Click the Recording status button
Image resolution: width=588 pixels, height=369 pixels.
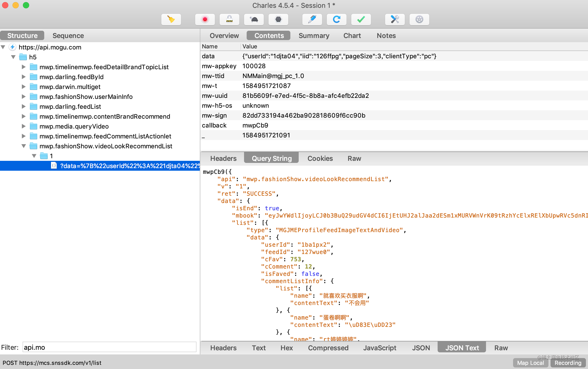pos(568,363)
